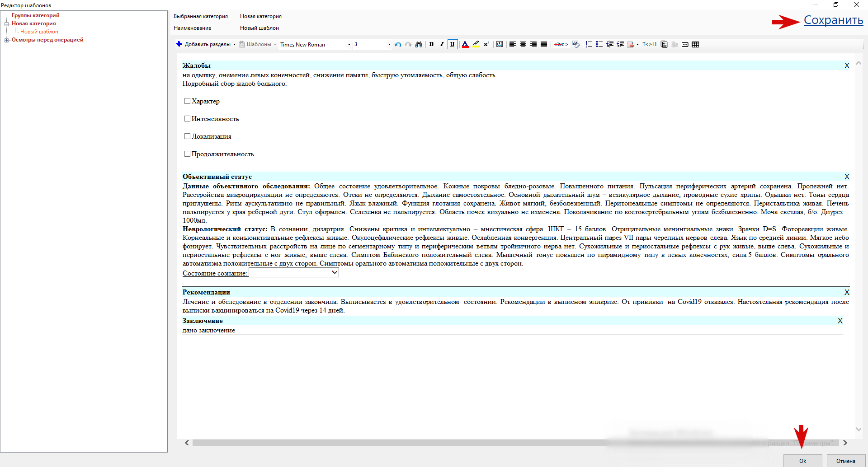This screenshot has height=467, width=868.
Task: Create a numbered list
Action: pyautogui.click(x=589, y=44)
